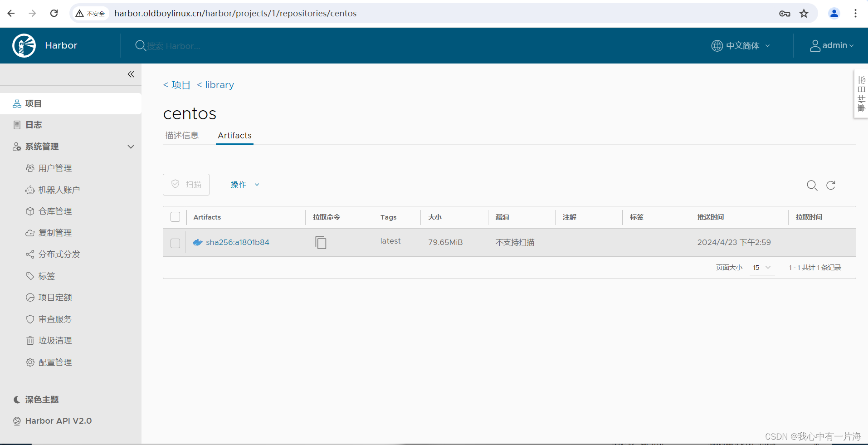This screenshot has width=868, height=445.
Task: Open the browser profile avatar
Action: pos(834,14)
